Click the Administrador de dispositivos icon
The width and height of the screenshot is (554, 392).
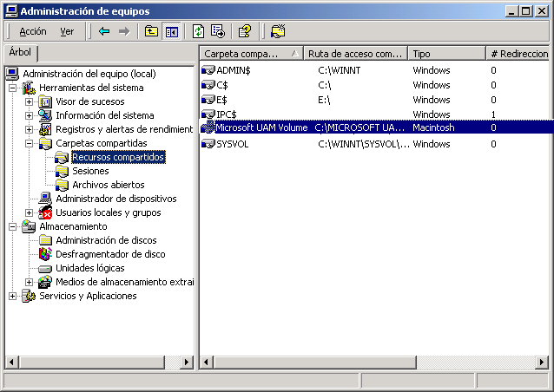point(45,199)
